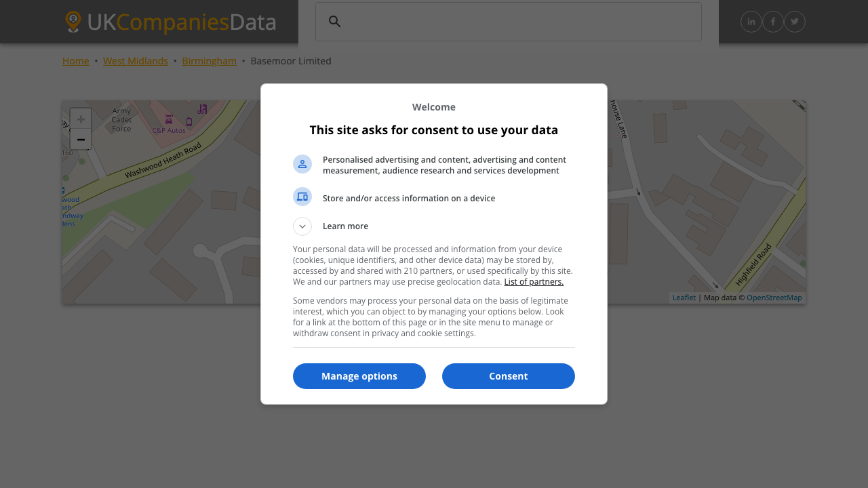
Task: Click the Twitter icon in header
Action: 795,22
